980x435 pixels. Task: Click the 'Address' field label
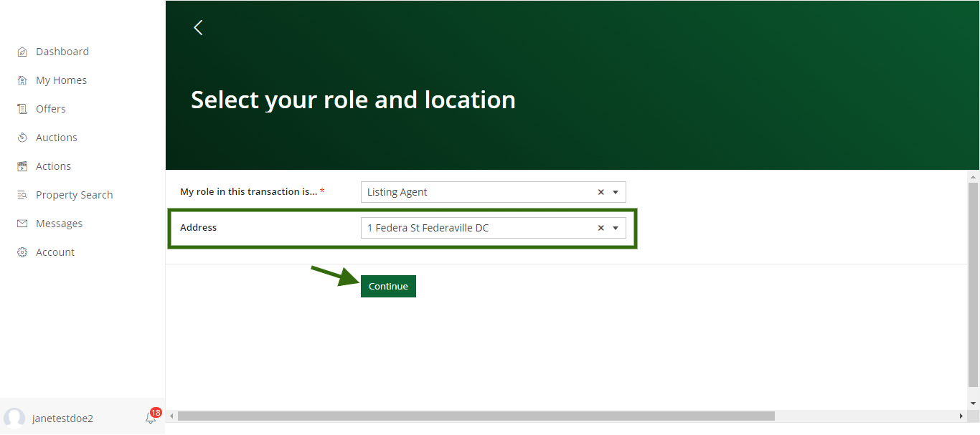pyautogui.click(x=198, y=228)
